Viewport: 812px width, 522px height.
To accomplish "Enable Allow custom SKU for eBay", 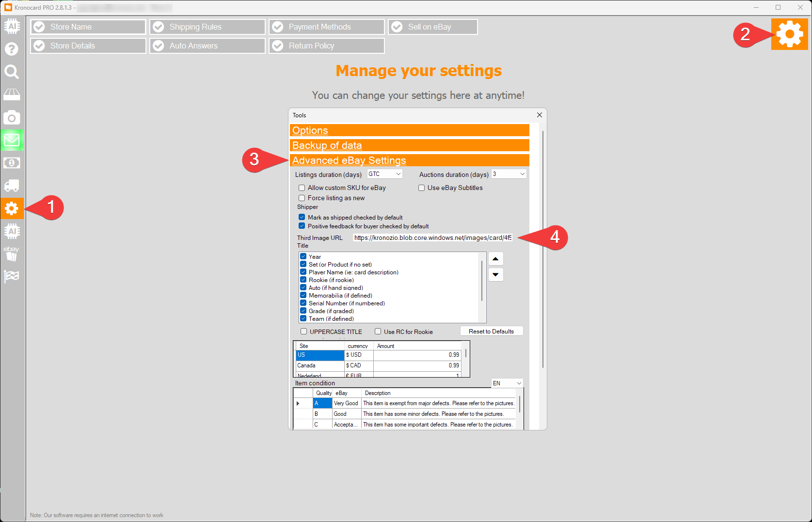I will pos(302,188).
